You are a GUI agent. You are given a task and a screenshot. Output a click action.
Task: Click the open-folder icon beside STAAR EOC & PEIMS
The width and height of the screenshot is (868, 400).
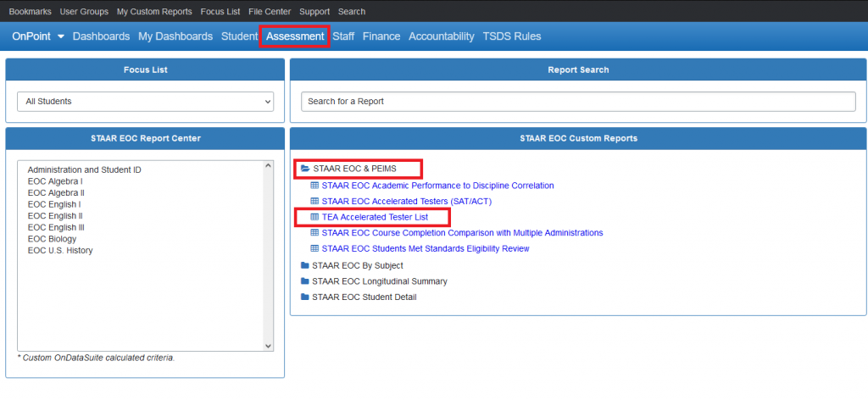pos(305,168)
